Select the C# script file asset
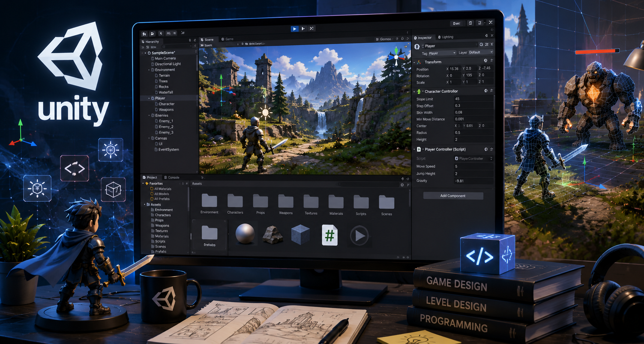This screenshot has height=344, width=644. [330, 235]
